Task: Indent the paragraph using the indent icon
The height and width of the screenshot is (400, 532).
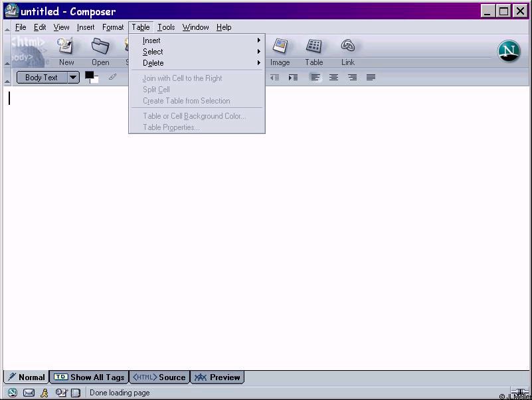Action: coord(293,78)
